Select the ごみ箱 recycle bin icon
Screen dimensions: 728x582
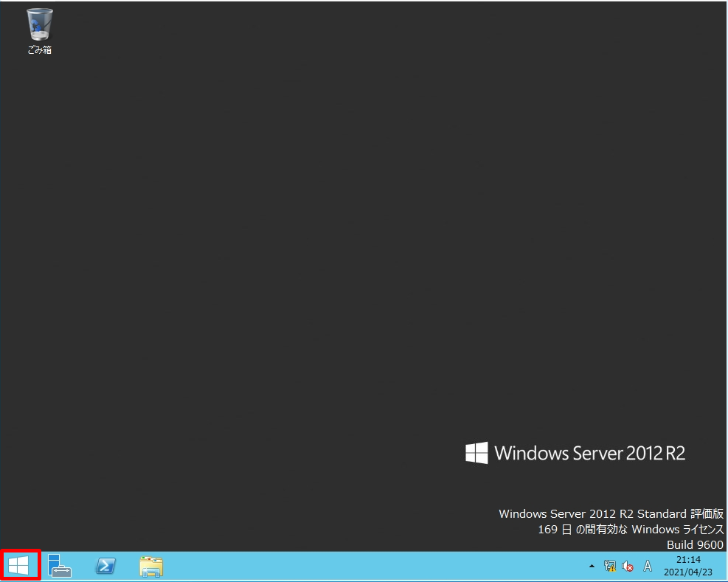[x=40, y=32]
